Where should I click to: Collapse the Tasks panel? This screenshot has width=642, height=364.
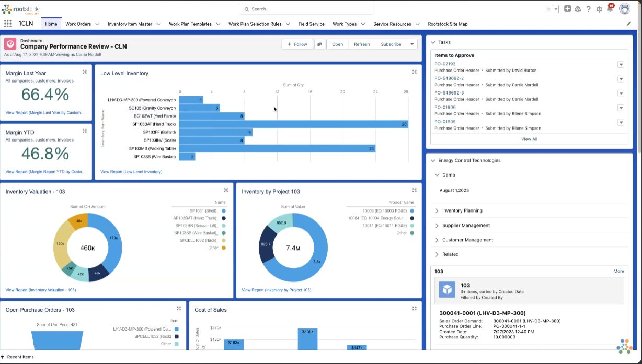tap(433, 42)
